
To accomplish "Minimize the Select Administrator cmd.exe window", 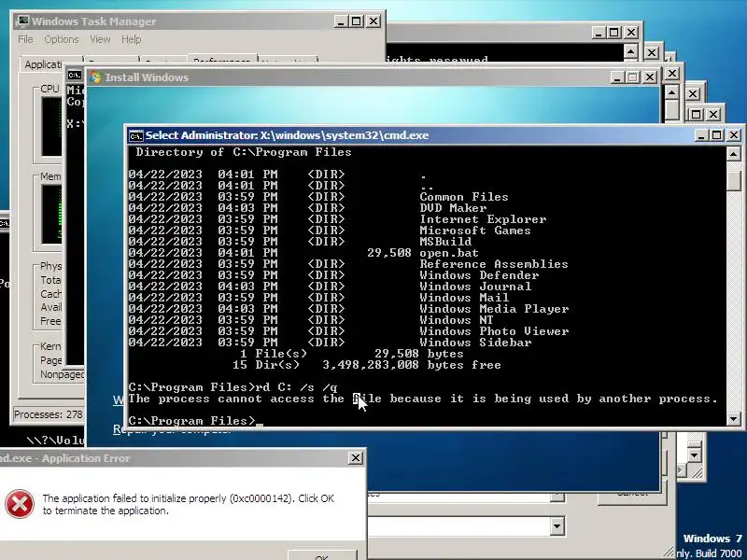I will [x=701, y=135].
